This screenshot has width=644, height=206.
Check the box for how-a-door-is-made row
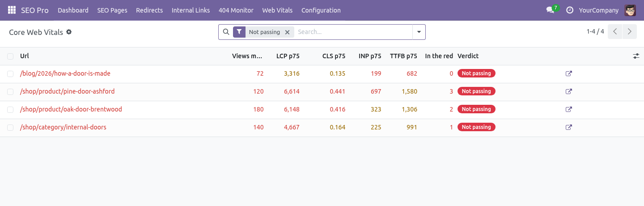pyautogui.click(x=10, y=73)
